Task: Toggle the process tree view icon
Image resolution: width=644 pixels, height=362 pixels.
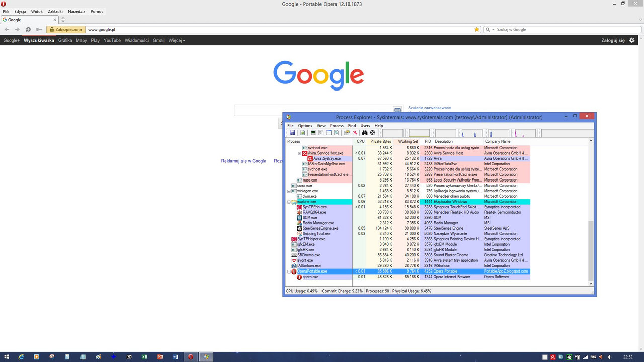Action: pyautogui.click(x=320, y=133)
